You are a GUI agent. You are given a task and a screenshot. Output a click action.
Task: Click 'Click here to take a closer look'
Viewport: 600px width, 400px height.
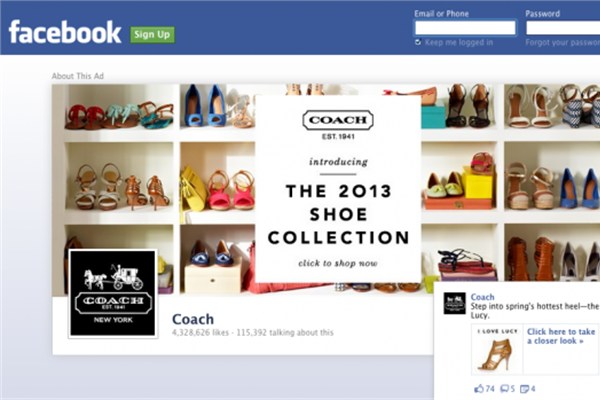coord(561,336)
